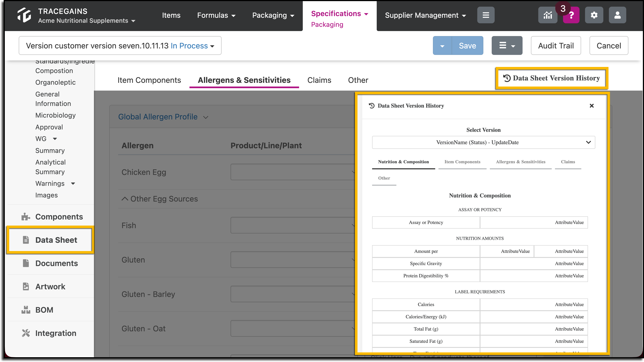Open the Data Sheet Version History button
This screenshot has height=362, width=644.
click(552, 78)
